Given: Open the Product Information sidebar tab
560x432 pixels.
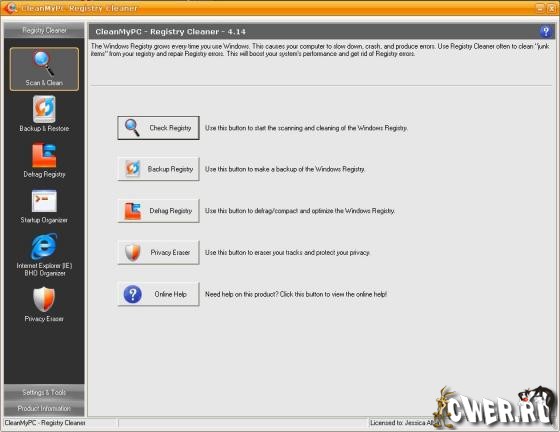Looking at the screenshot, I should 44,408.
